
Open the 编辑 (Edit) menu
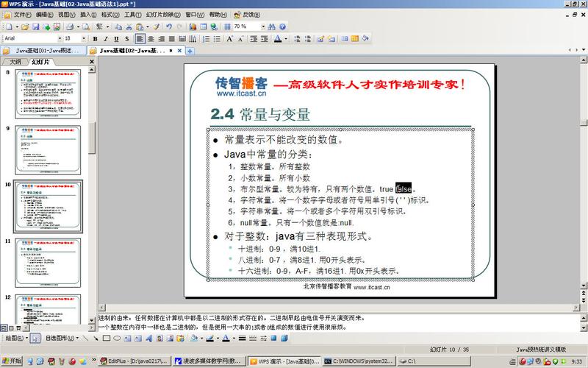click(x=44, y=15)
